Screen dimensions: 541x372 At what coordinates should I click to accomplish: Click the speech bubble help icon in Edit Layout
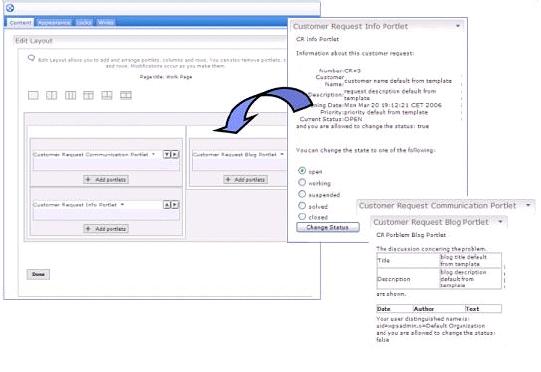[31, 58]
